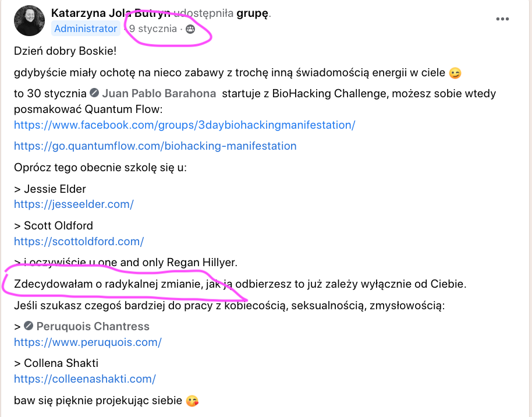This screenshot has width=532, height=417.
Task: Click the group audience privacy icon
Action: [x=190, y=29]
